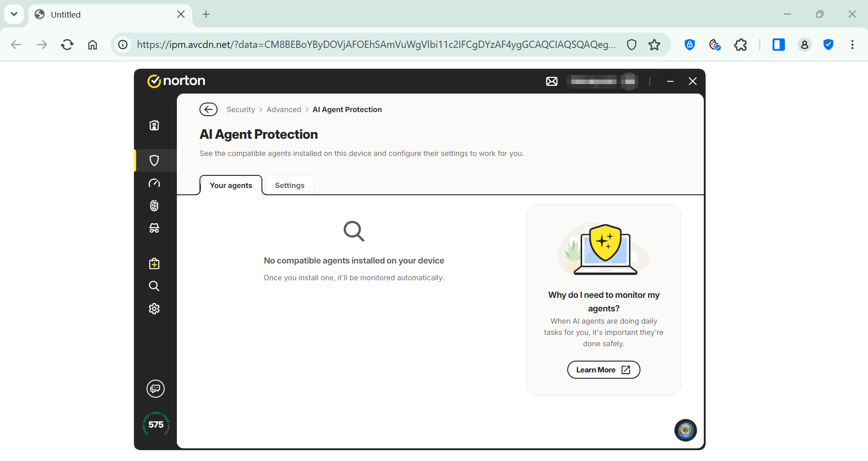Open the round assistant orb icon
This screenshot has width=868, height=461.
point(686,430)
